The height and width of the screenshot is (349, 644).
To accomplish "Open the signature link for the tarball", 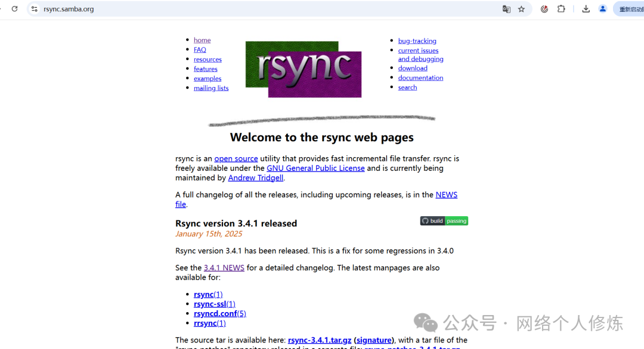I will (374, 340).
